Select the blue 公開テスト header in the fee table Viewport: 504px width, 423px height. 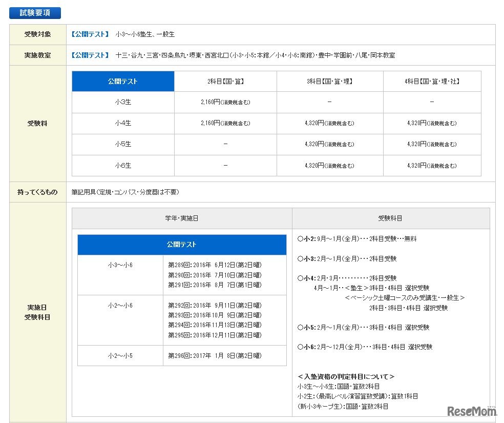point(123,81)
